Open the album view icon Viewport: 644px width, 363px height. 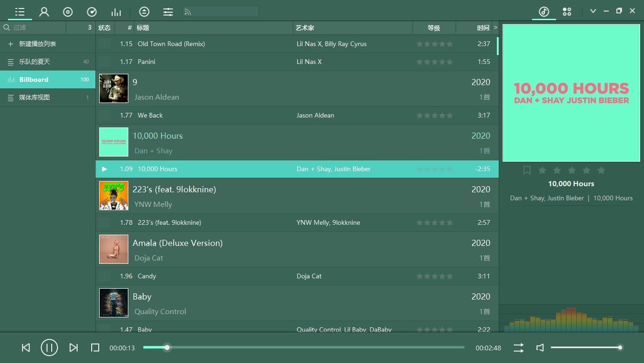[67, 11]
